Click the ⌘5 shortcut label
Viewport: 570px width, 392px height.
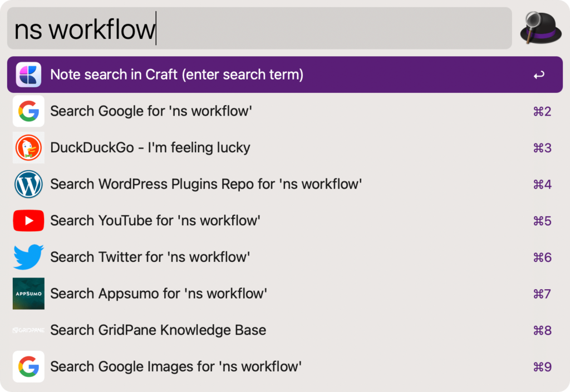542,221
